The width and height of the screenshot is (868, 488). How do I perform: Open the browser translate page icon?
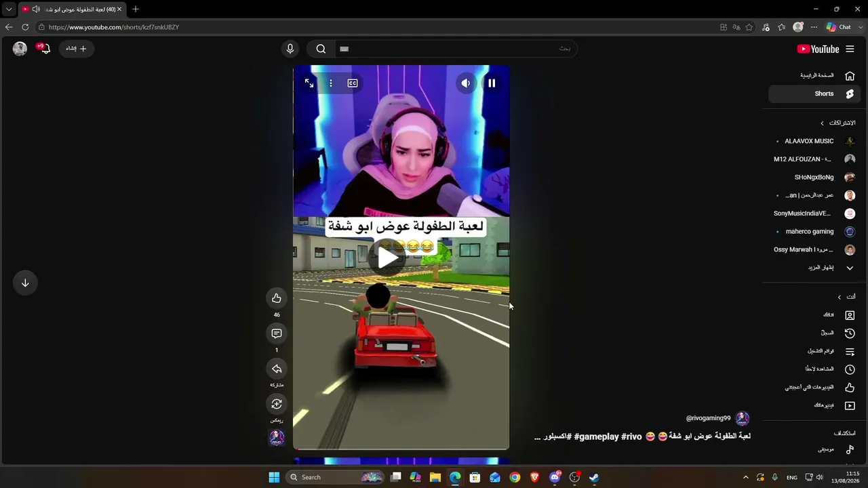(736, 27)
